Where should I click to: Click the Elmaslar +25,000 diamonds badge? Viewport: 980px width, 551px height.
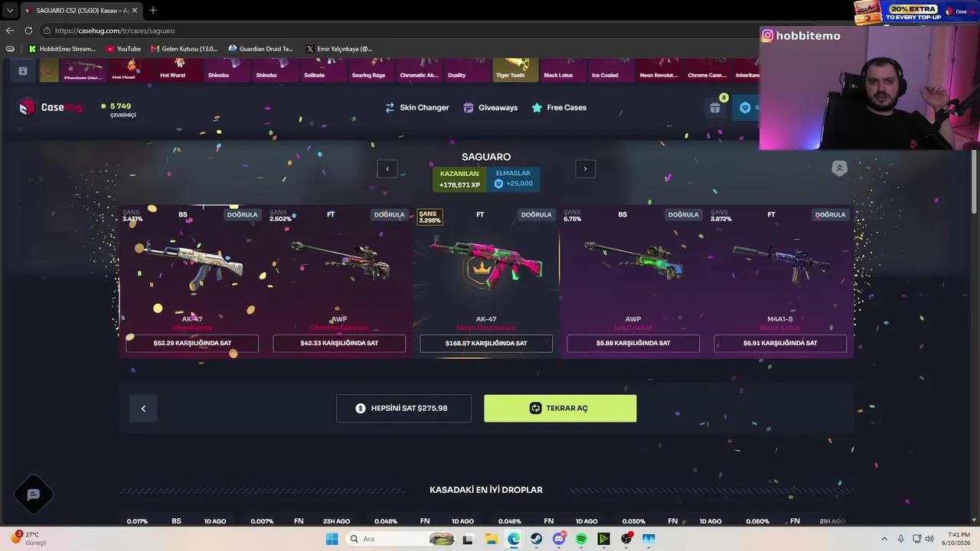514,179
